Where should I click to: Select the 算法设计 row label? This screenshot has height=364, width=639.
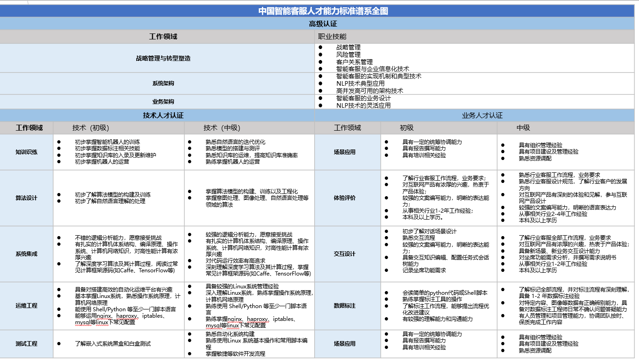coord(27,198)
